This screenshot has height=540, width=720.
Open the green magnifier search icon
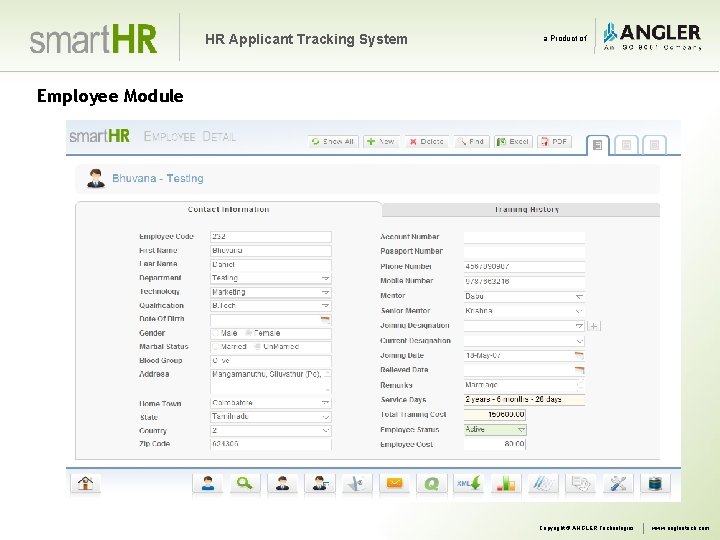[x=245, y=484]
